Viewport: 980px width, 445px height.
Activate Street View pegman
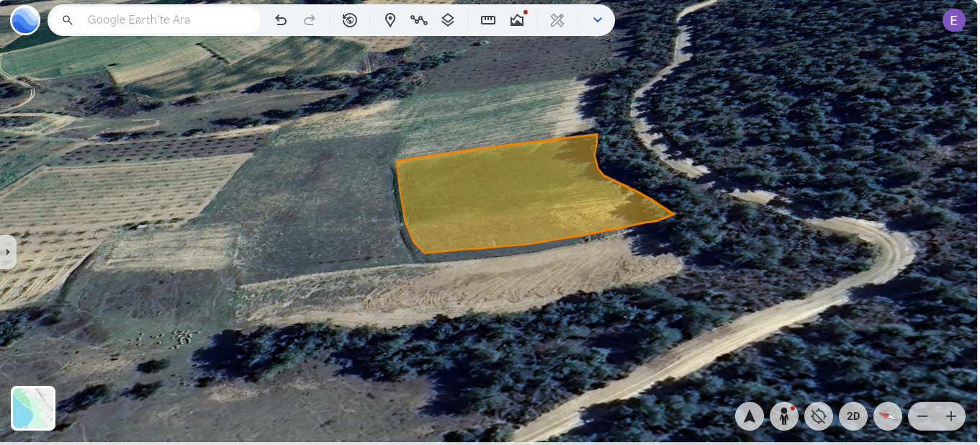[784, 416]
